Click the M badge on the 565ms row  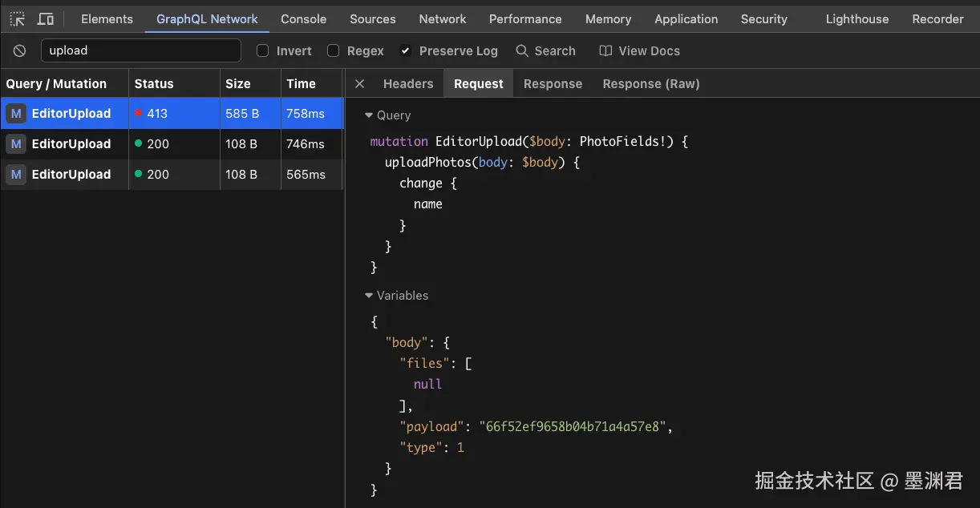[x=16, y=175]
